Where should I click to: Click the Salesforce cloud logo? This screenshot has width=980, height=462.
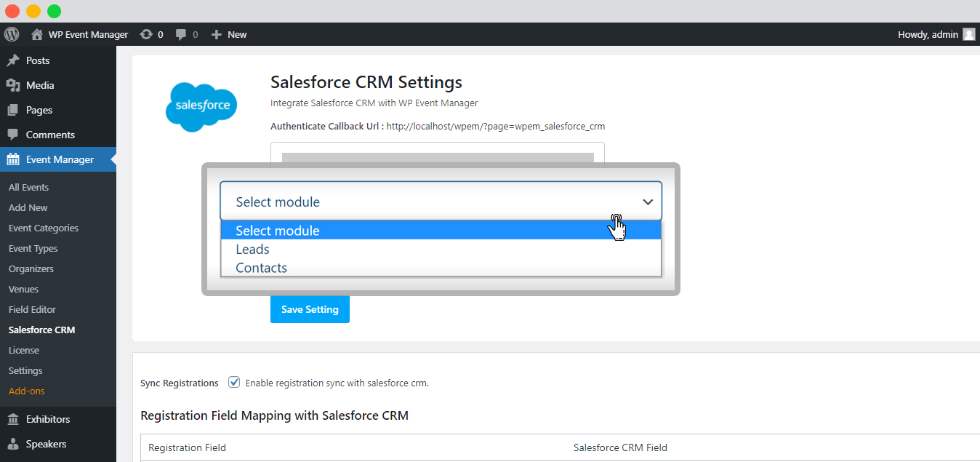tap(201, 107)
